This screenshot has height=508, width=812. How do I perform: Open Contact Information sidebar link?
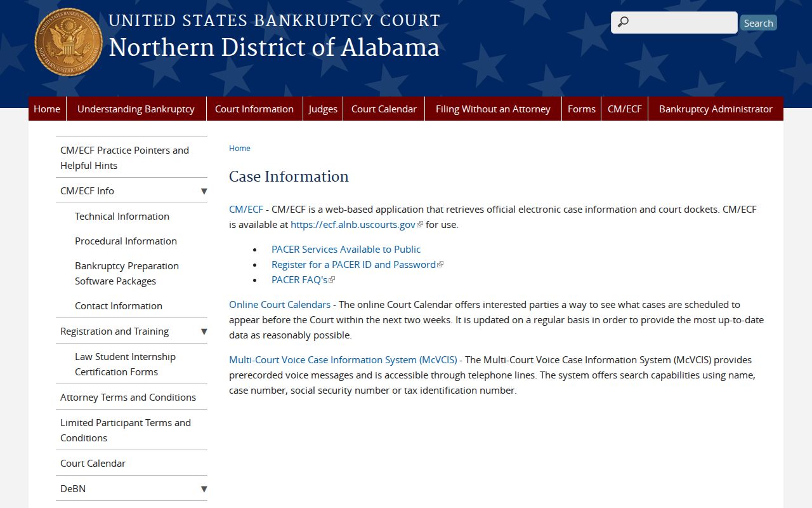coord(119,305)
